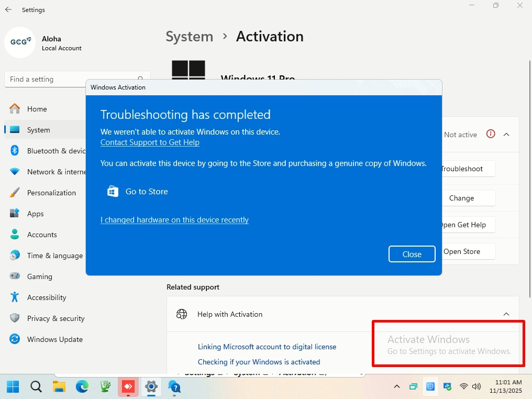
Task: Go back with the Settings back arrow
Action: [8, 10]
